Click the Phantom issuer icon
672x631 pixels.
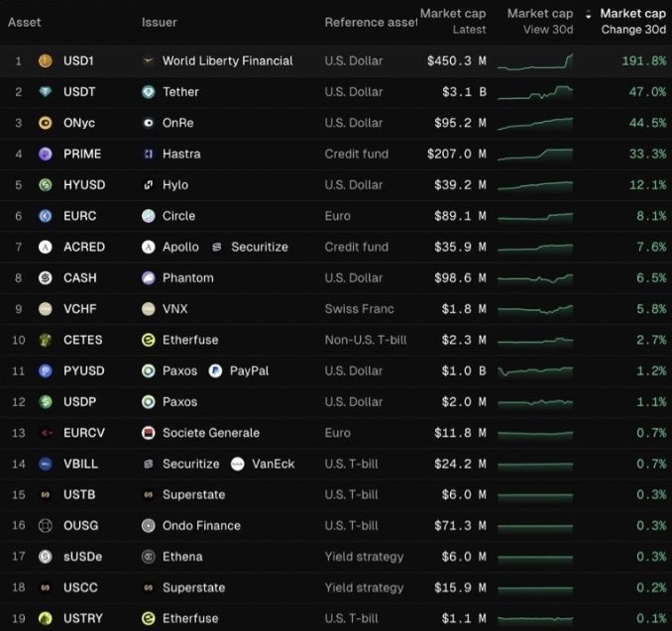click(x=148, y=278)
